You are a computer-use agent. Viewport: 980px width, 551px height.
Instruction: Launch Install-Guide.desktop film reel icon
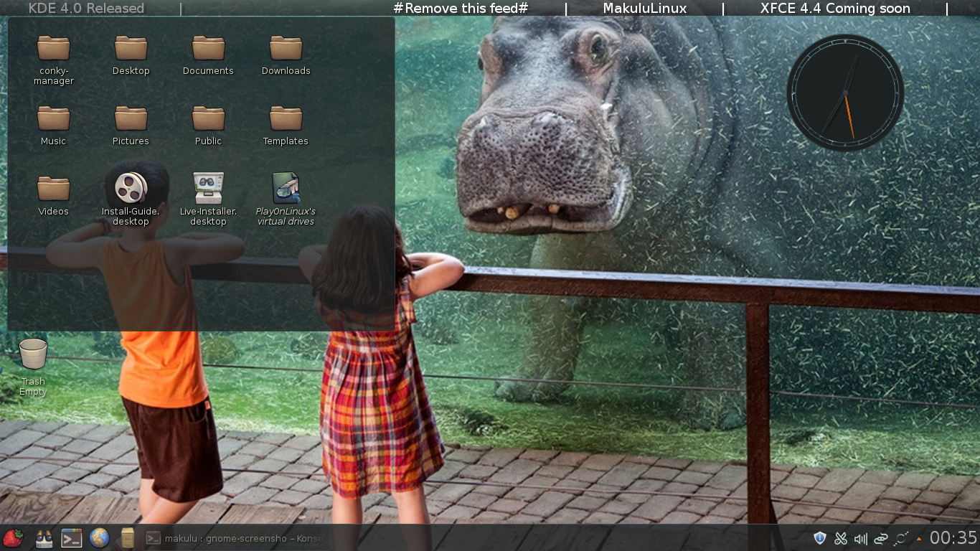[131, 199]
